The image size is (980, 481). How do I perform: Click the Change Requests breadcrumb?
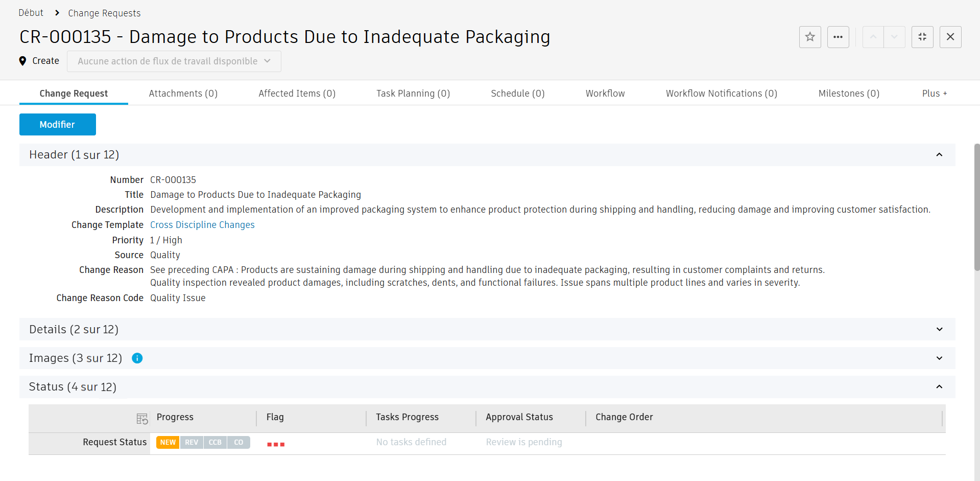tap(104, 13)
